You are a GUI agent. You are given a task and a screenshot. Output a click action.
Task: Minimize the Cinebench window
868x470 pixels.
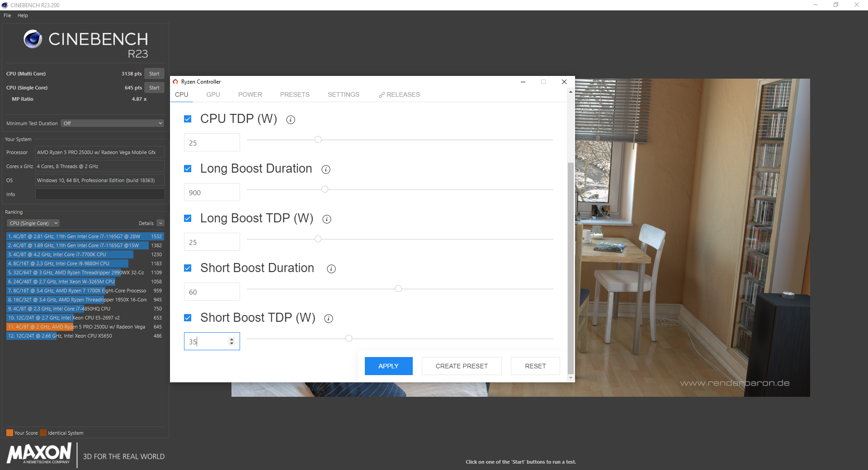coord(816,5)
